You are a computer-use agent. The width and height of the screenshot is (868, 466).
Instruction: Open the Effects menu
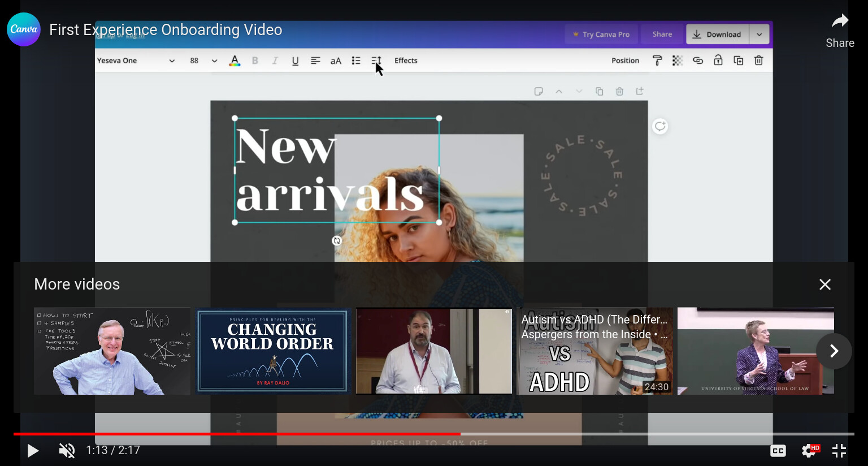pyautogui.click(x=406, y=61)
